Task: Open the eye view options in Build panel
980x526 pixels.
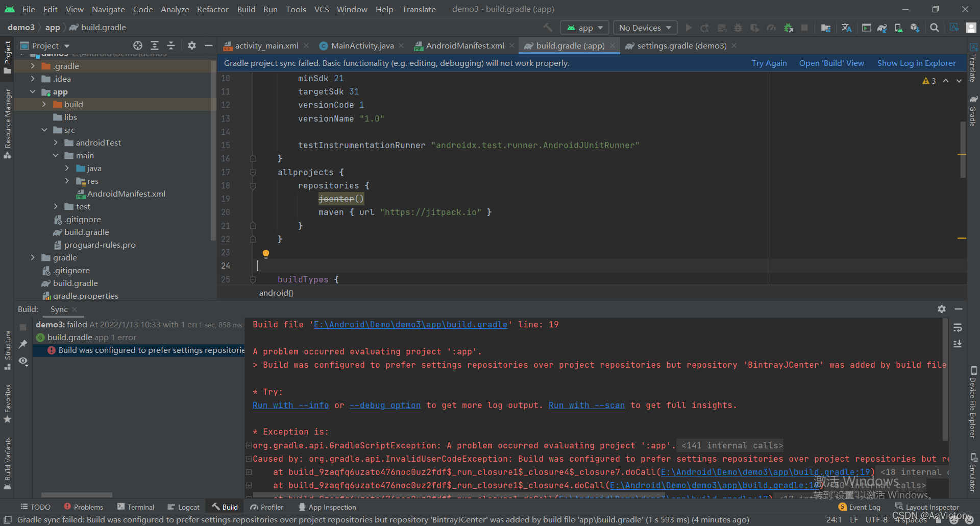Action: pyautogui.click(x=22, y=362)
